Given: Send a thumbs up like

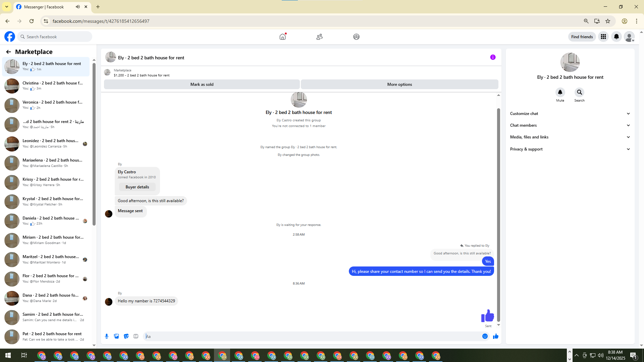Looking at the screenshot, I should 496,336.
